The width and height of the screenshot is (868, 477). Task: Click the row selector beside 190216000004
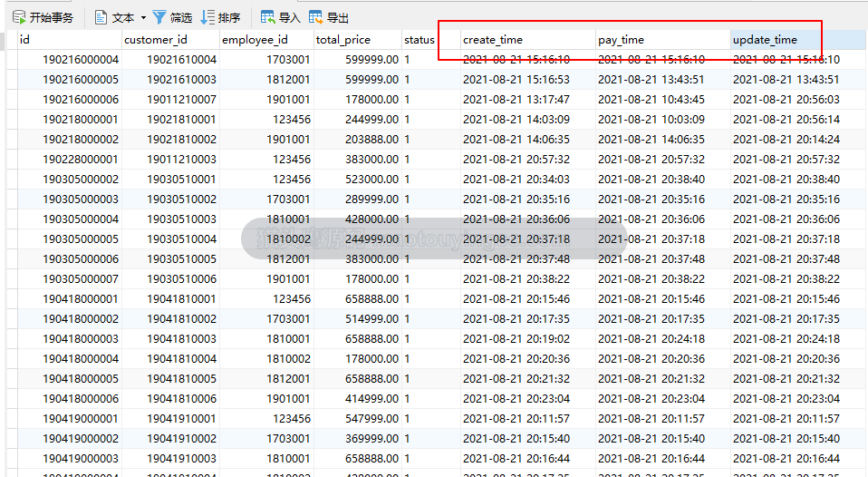point(12,60)
